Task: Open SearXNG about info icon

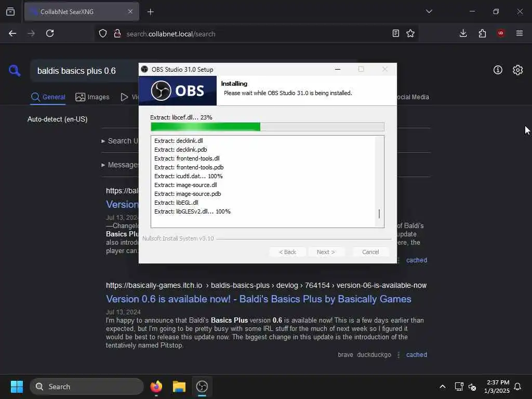Action: click(498, 70)
